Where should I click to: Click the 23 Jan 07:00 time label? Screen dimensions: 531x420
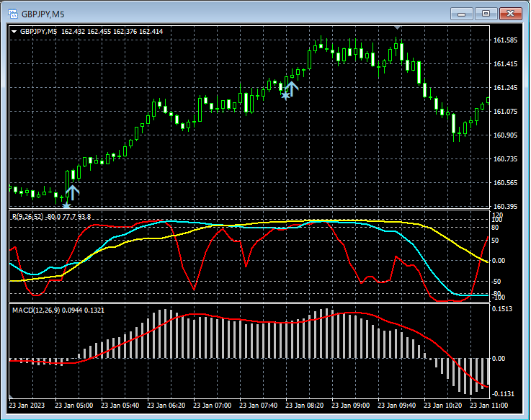[x=212, y=406]
